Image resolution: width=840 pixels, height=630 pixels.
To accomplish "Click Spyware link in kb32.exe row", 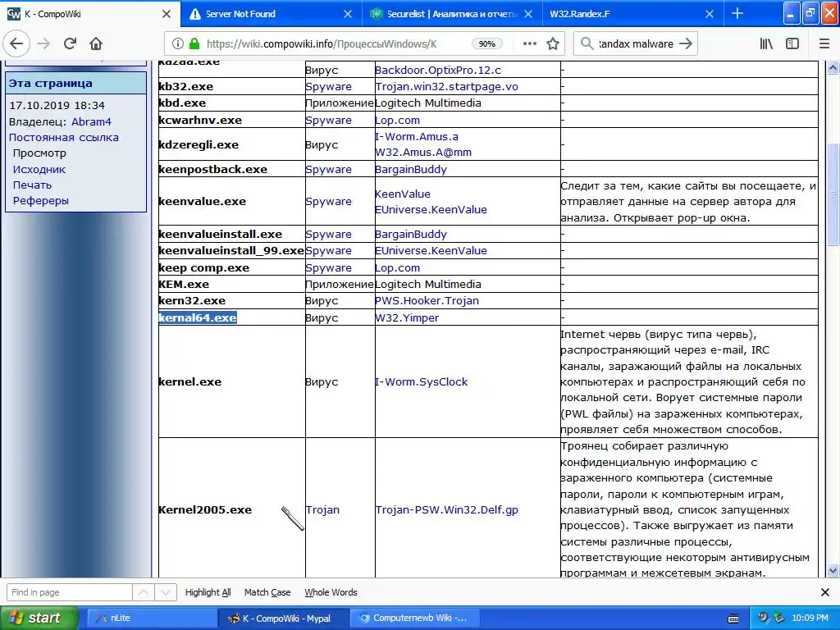I will (328, 86).
